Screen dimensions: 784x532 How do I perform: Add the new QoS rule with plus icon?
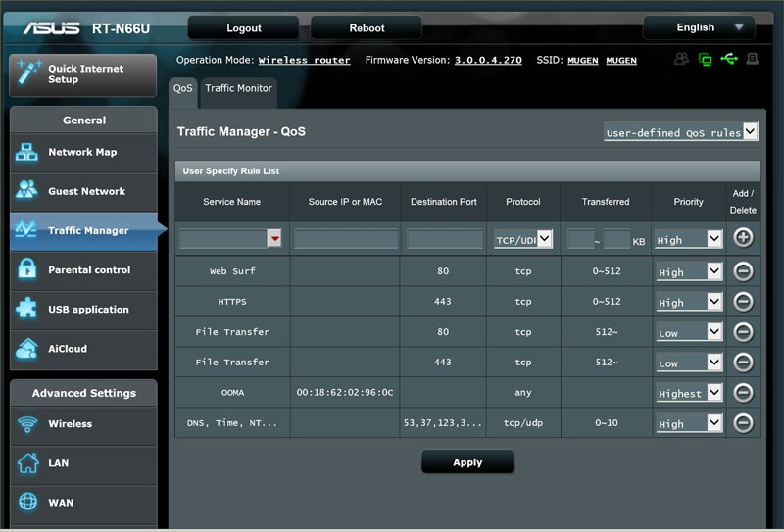pyautogui.click(x=743, y=237)
